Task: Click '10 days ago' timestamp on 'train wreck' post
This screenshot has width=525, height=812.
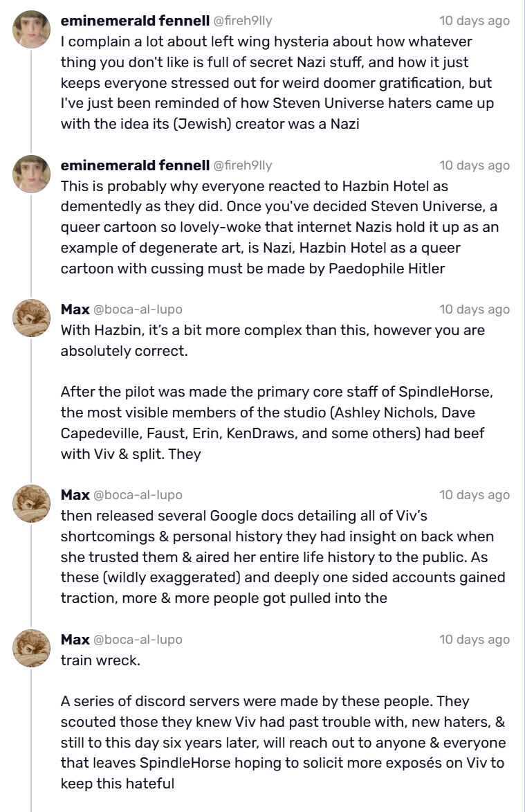Action: tap(475, 639)
